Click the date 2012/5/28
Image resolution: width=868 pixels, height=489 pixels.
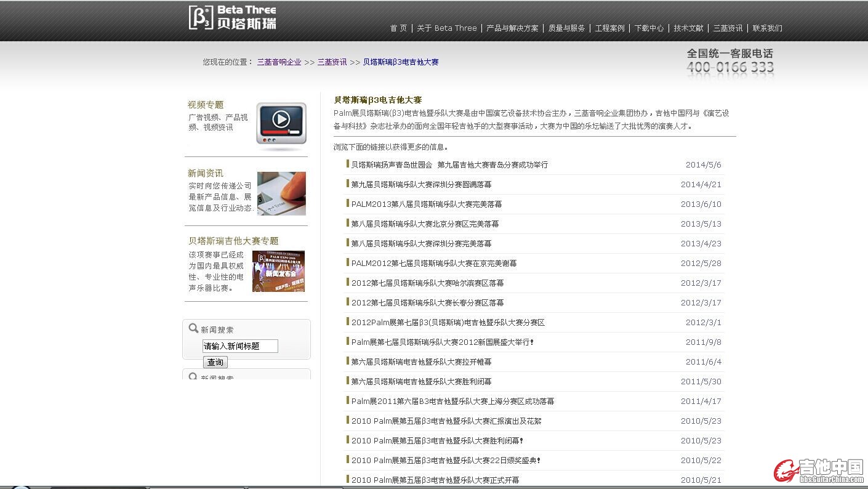(701, 264)
